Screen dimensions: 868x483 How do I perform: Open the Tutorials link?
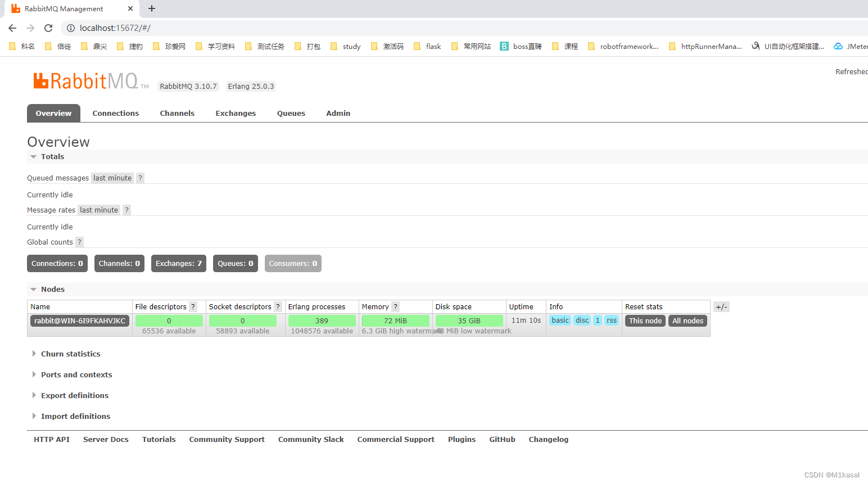pos(159,439)
